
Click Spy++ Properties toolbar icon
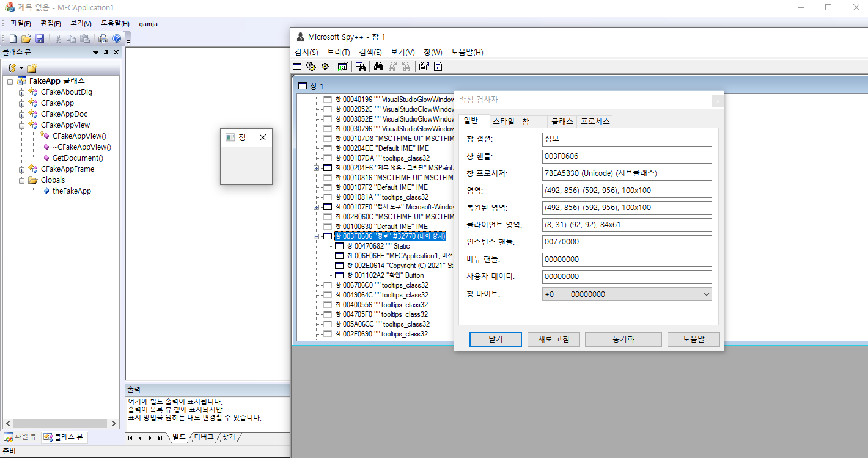424,66
